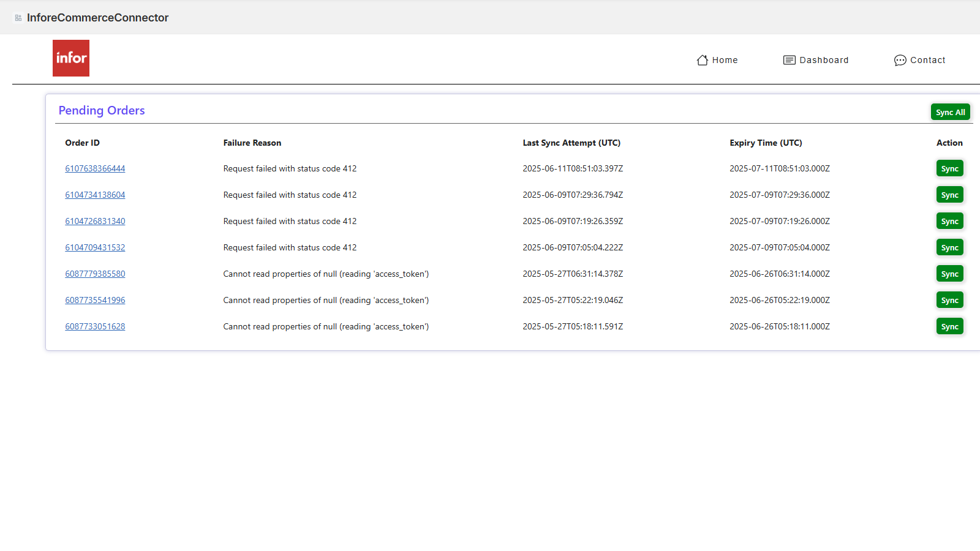The height and width of the screenshot is (551, 980).
Task: Click the Order ID column header
Action: 82,143
